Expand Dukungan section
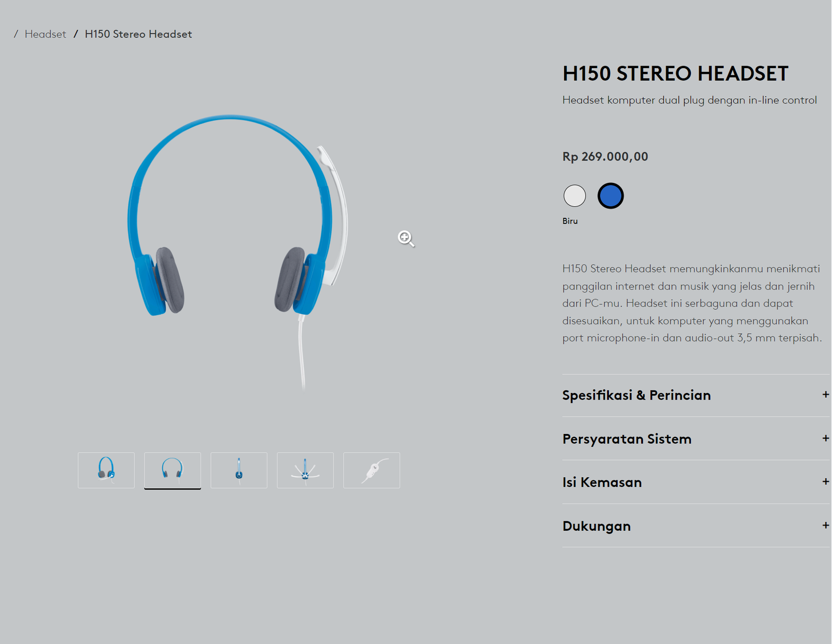The height and width of the screenshot is (644, 832). pyautogui.click(x=696, y=526)
